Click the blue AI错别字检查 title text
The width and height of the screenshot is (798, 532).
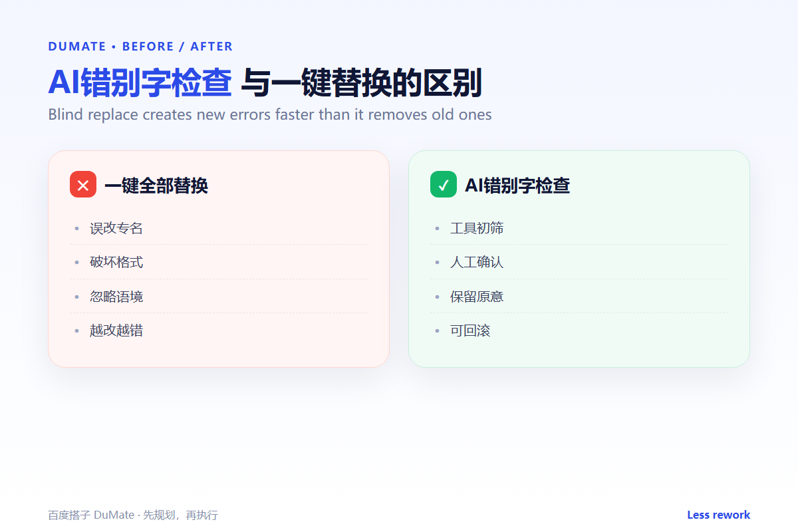click(140, 83)
